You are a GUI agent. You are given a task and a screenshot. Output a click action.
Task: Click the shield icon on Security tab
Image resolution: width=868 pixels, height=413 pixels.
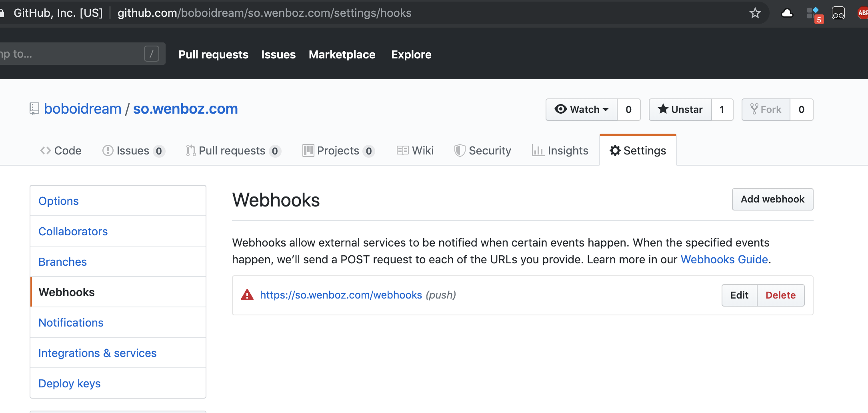pos(460,150)
